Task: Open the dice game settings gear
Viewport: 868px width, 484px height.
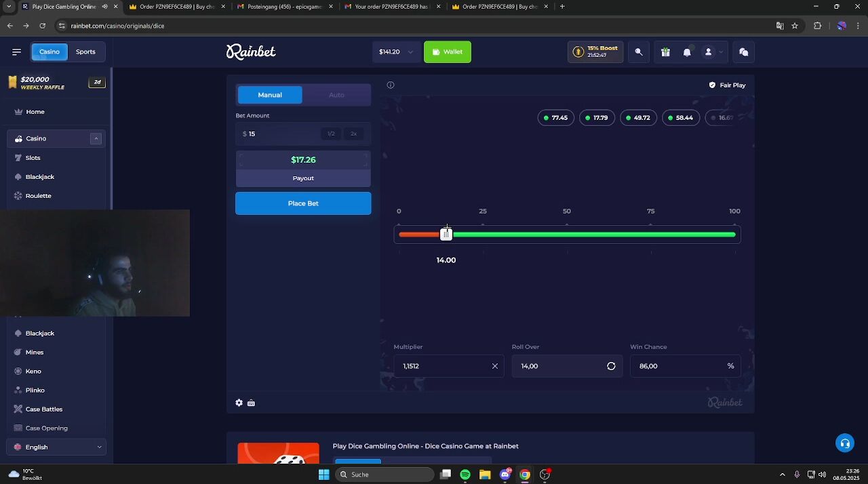Action: pyautogui.click(x=239, y=403)
